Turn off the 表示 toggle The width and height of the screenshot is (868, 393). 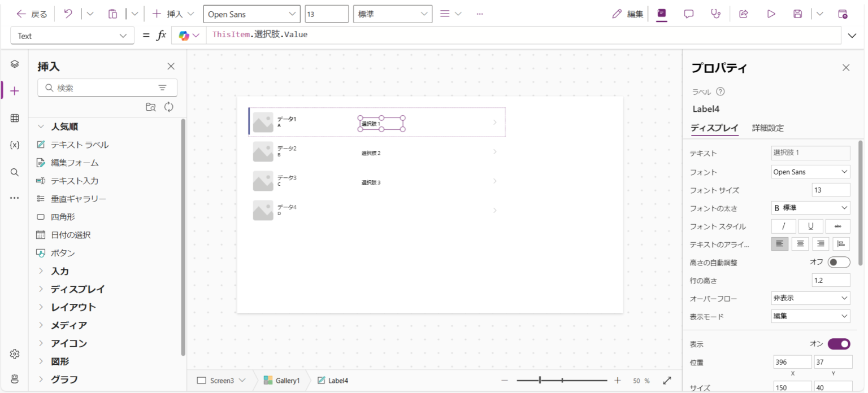point(839,344)
